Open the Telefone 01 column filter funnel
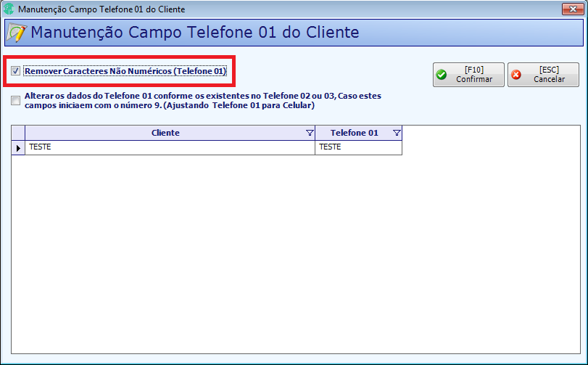Screen dimensions: 588x365 (x=397, y=133)
